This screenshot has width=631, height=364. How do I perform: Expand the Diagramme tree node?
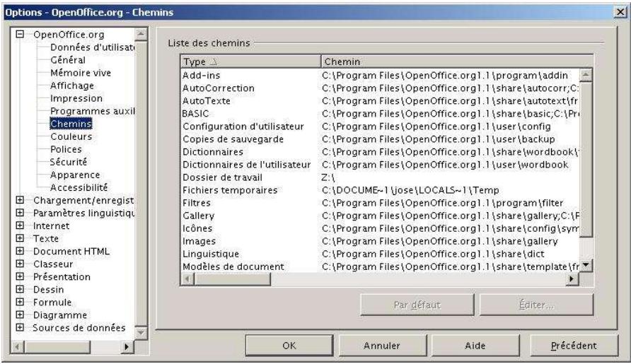pos(20,315)
